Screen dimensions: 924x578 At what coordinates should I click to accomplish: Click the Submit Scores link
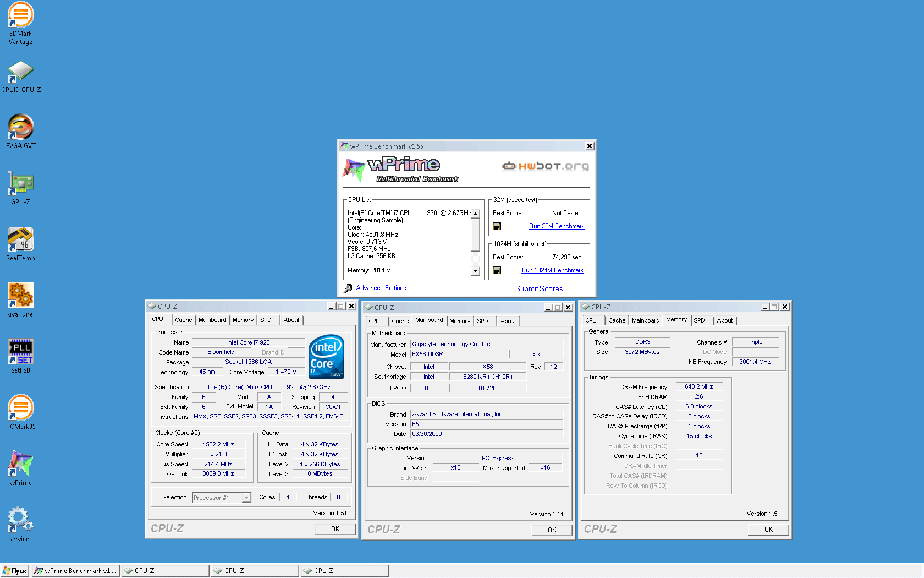(x=539, y=288)
